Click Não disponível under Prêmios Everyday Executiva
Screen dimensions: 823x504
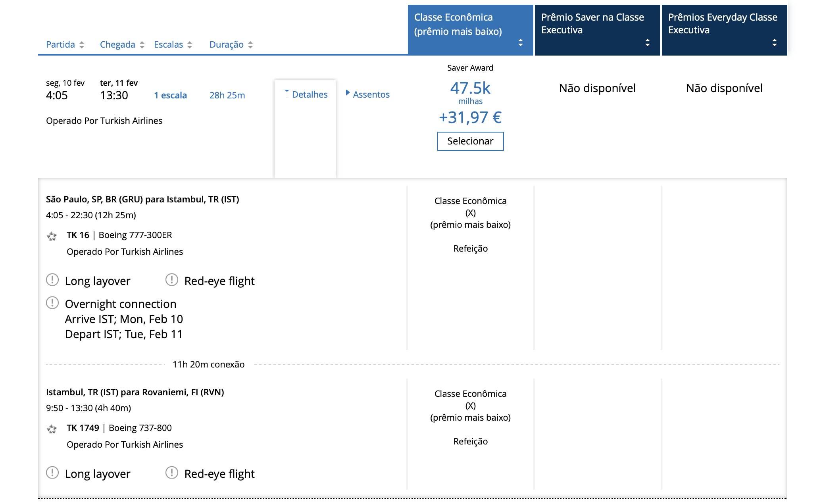tap(724, 88)
